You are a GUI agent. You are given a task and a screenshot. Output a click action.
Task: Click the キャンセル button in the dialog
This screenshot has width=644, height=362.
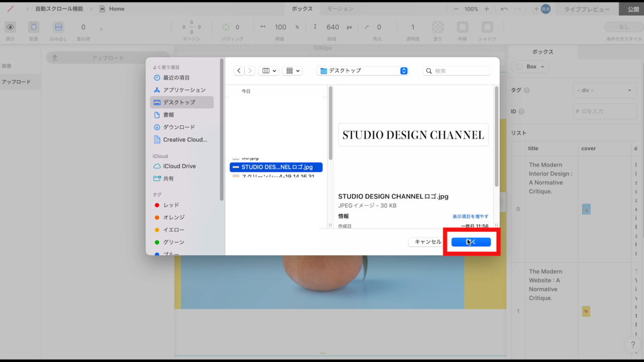point(428,242)
